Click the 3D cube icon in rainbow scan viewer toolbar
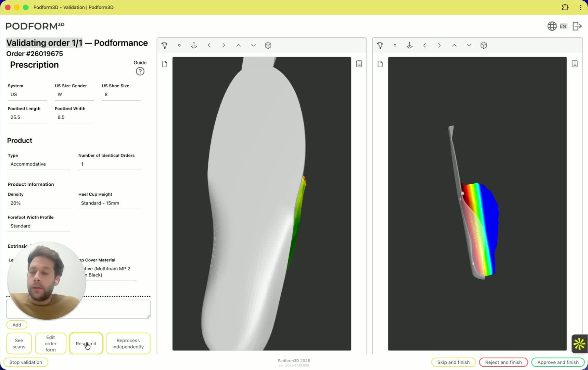 click(x=484, y=45)
